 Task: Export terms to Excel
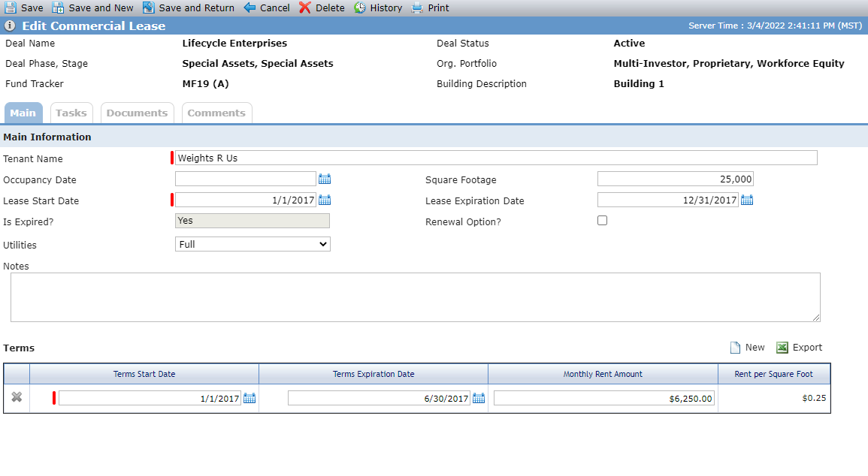[799, 347]
